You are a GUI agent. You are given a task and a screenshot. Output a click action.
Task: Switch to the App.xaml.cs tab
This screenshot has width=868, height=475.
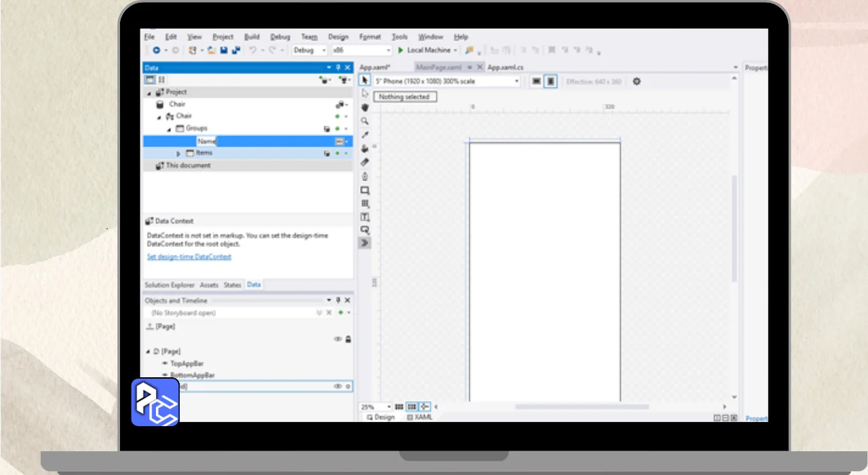coord(505,67)
